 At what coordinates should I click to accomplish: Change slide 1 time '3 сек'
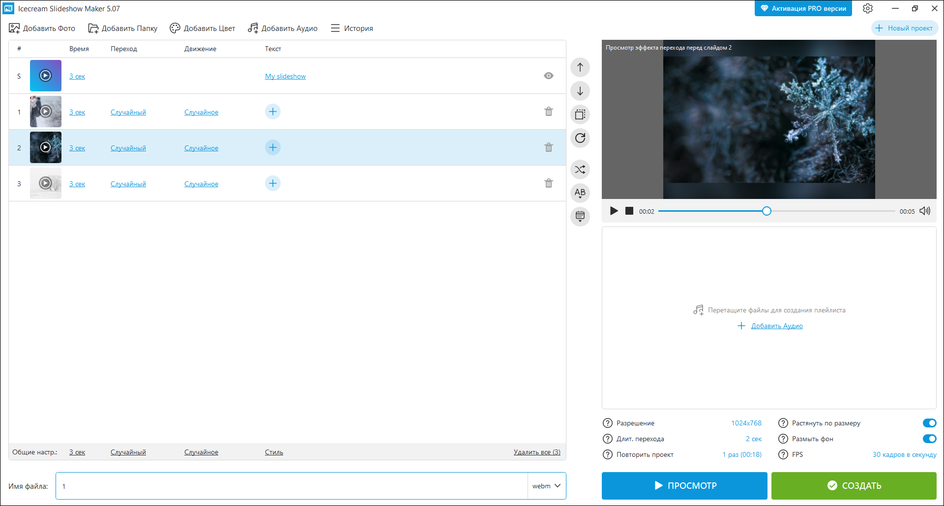[77, 112]
